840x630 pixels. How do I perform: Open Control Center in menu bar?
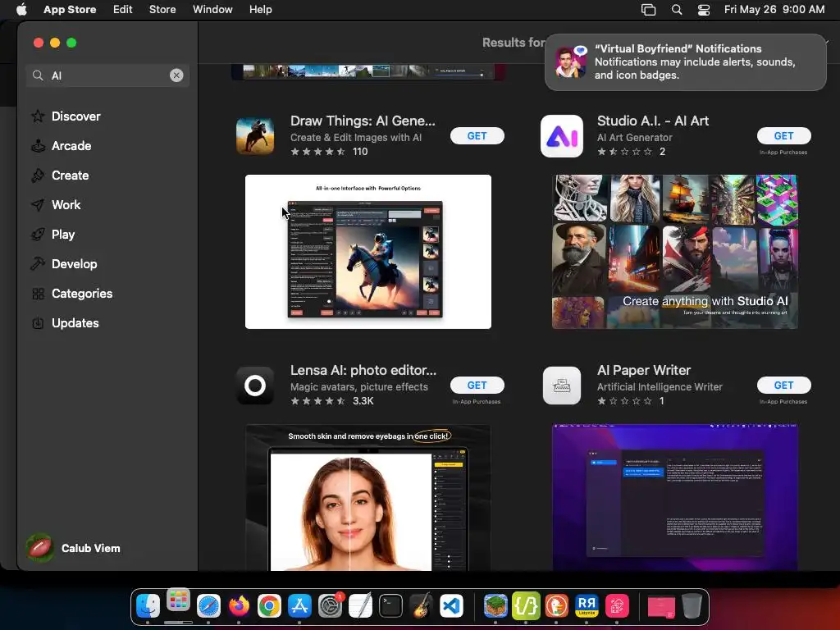[x=704, y=10]
